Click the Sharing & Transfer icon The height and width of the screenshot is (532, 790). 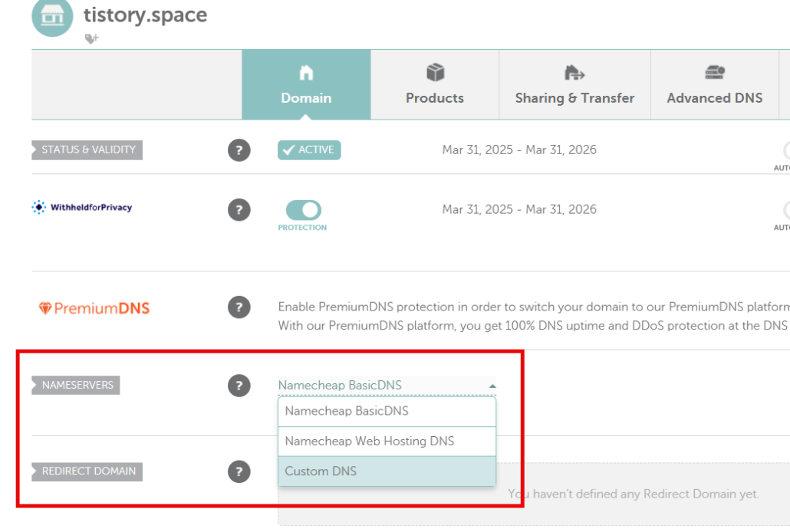pos(574,73)
